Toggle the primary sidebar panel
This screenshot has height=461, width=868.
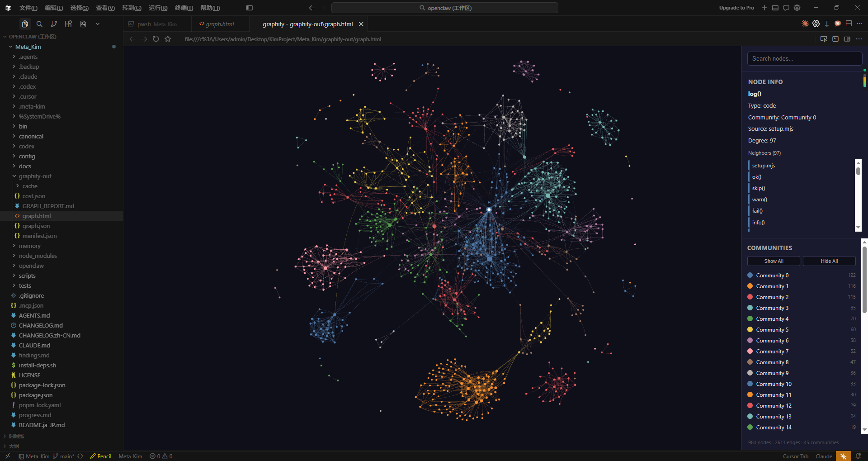coord(249,8)
